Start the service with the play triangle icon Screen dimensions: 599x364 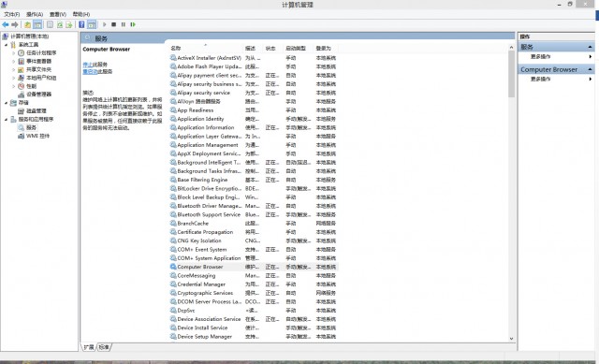click(104, 24)
